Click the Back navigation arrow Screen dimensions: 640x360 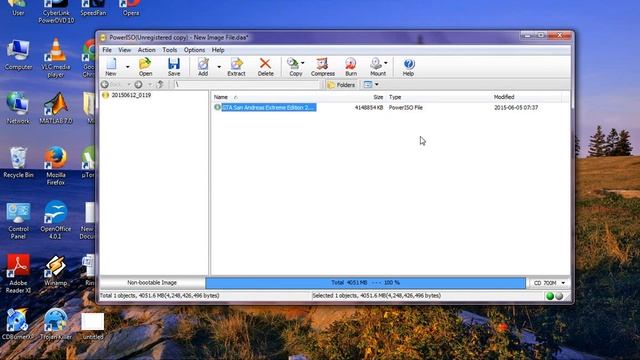point(105,84)
